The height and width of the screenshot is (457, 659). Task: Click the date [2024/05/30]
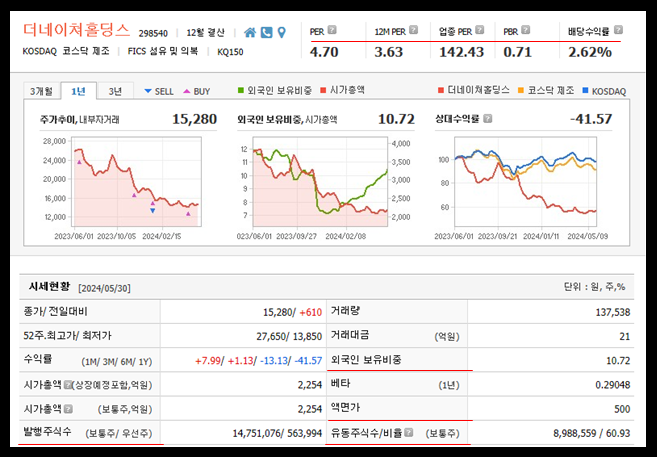coord(104,288)
